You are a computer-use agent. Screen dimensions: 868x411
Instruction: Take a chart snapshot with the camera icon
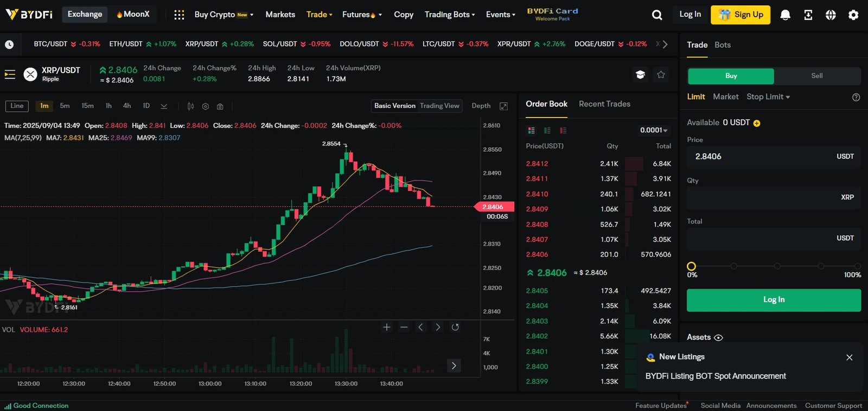click(x=220, y=106)
